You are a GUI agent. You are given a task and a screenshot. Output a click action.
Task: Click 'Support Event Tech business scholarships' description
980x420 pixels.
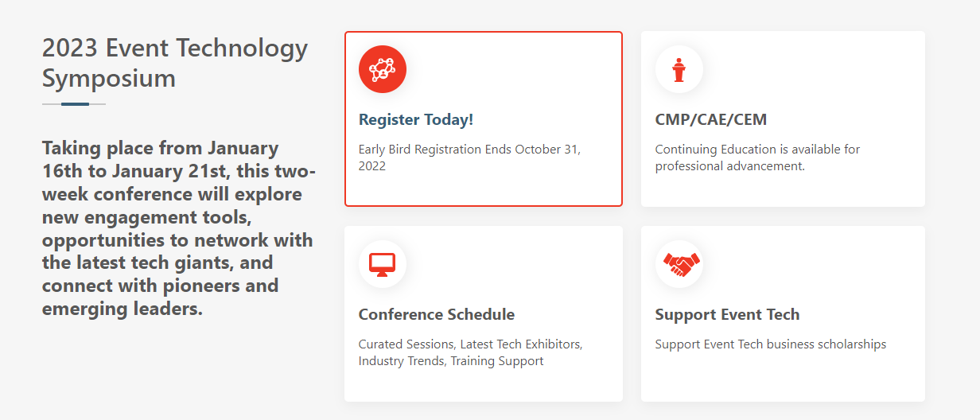click(x=771, y=344)
